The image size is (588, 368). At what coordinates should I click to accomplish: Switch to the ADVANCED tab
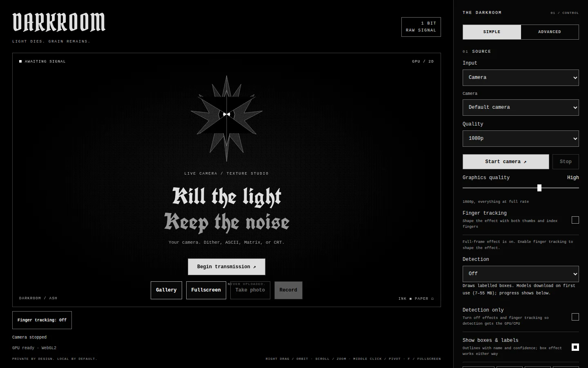point(550,32)
